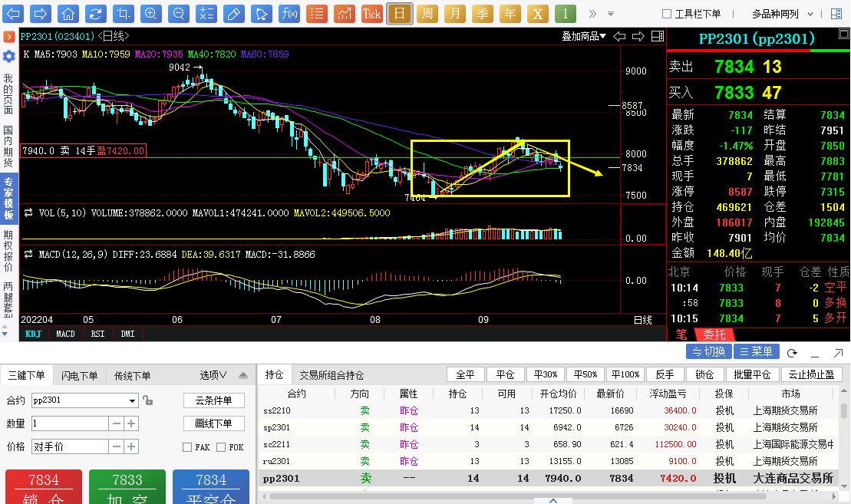Select the zoom-out magnifier tool
This screenshot has height=504, width=851.
click(179, 14)
